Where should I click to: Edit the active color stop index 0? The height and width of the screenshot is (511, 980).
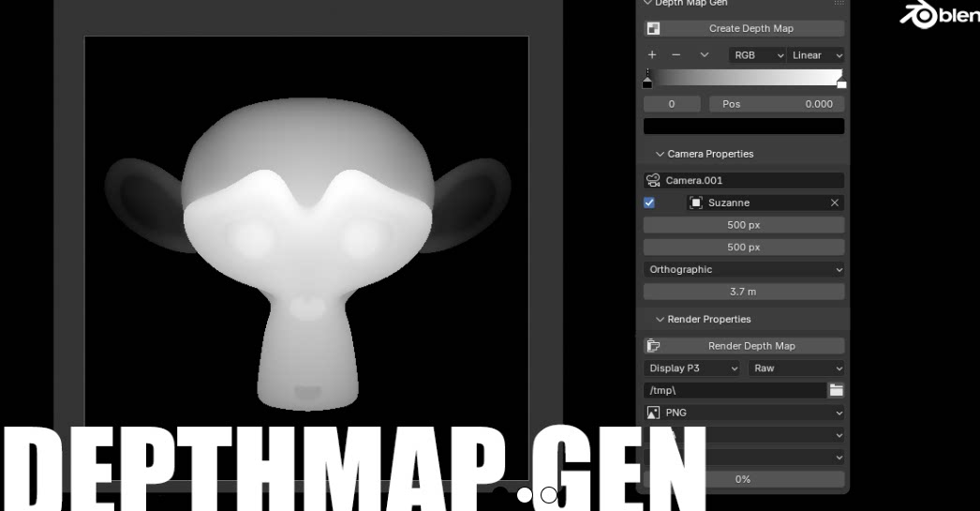click(x=672, y=104)
